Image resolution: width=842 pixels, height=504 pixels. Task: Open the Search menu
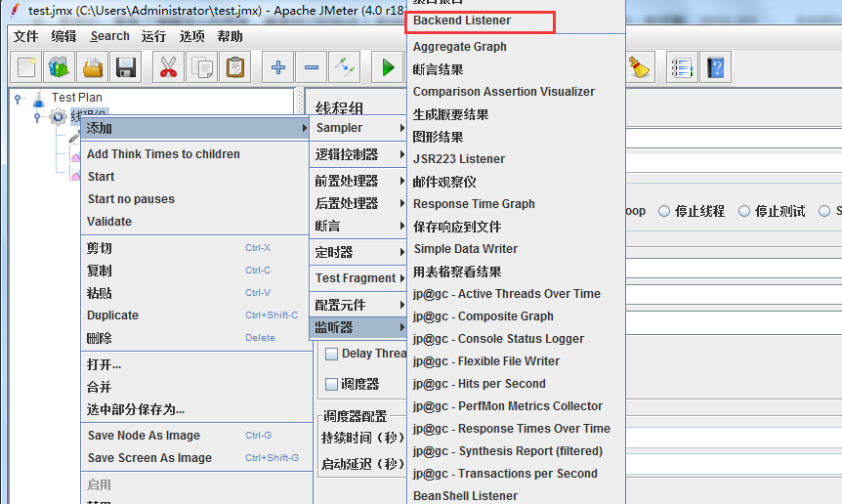[x=109, y=36]
